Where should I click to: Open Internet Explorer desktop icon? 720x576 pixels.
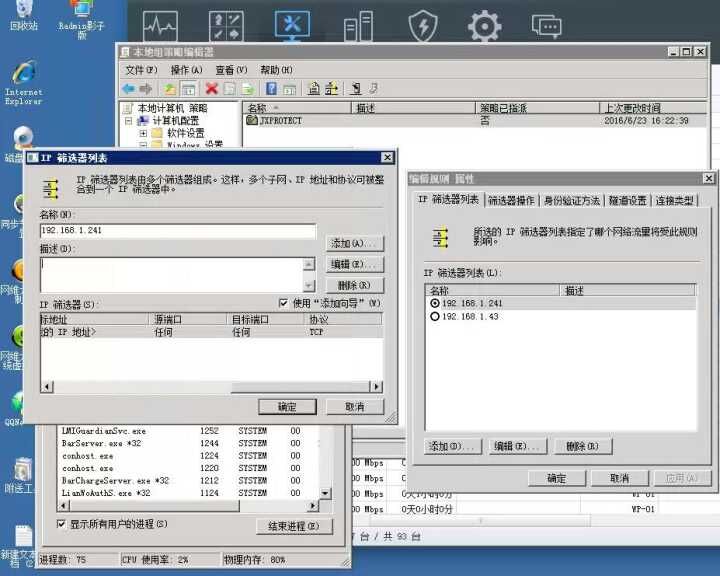23,76
